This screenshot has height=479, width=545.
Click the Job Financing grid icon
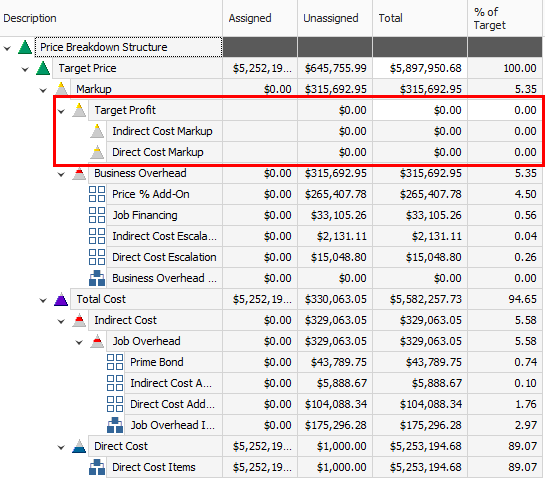tap(97, 215)
